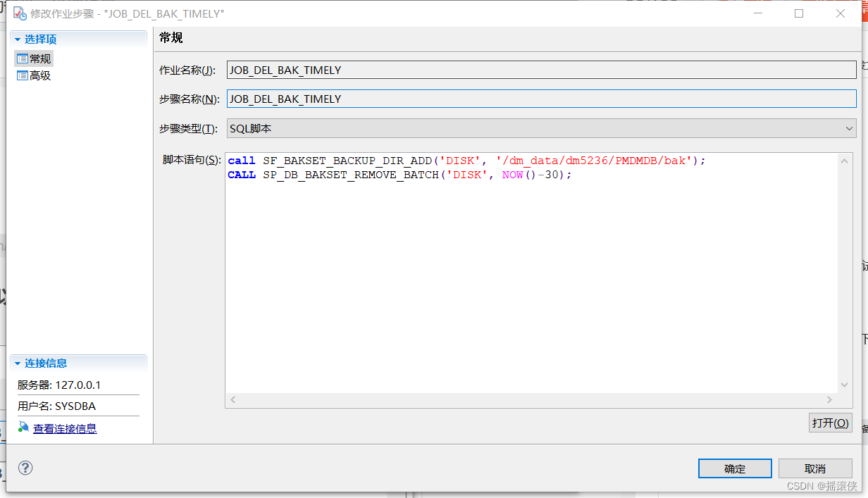Click script editor horizontal scrollbar right arrow

point(831,400)
